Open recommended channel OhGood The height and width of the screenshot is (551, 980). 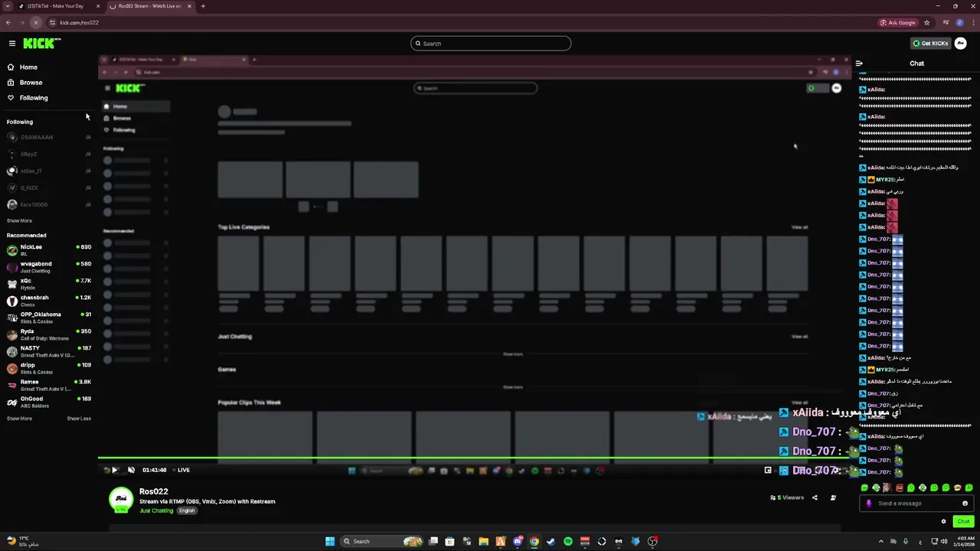pyautogui.click(x=48, y=402)
